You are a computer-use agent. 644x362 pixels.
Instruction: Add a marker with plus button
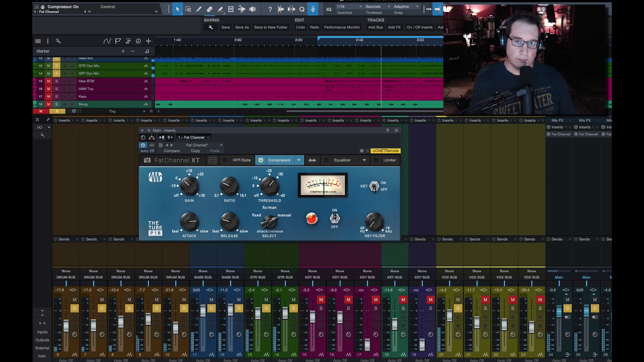pyautogui.click(x=123, y=51)
